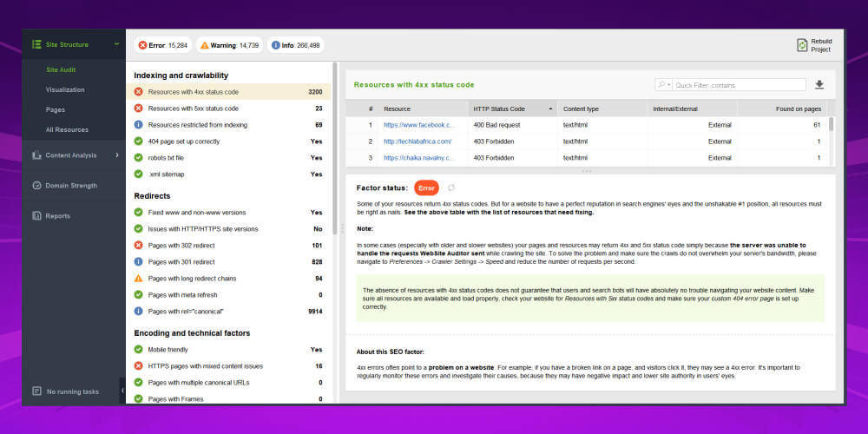Click check icon for Pages with meta refresh
Screen dimensions: 868x434
point(138,294)
